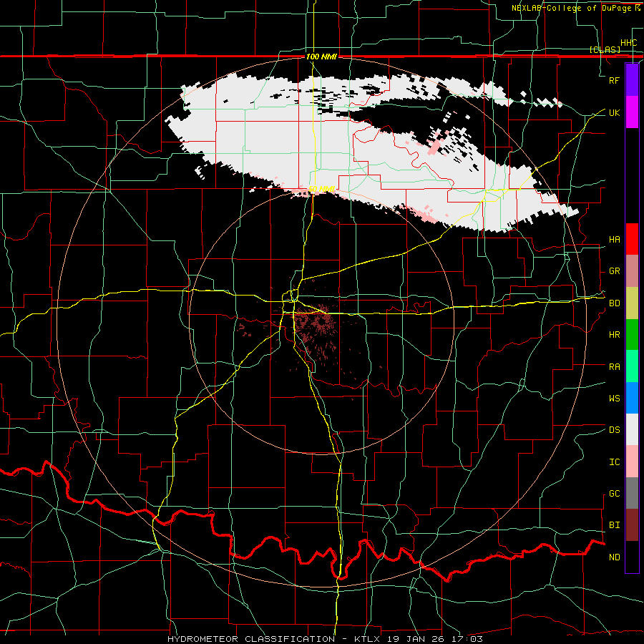Image resolution: width=644 pixels, height=644 pixels.
Task: Click the BI dark red swatch
Action: pos(632,525)
